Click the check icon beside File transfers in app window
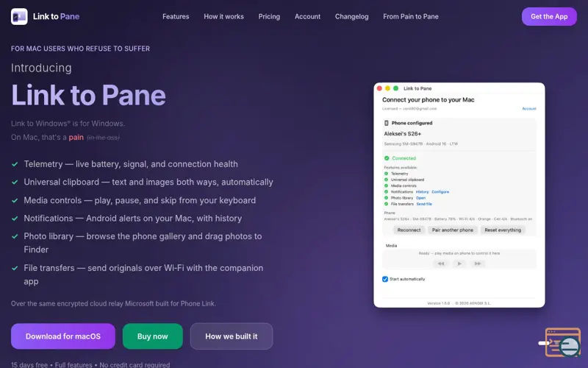Image resolution: width=588 pixels, height=368 pixels. 386,204
